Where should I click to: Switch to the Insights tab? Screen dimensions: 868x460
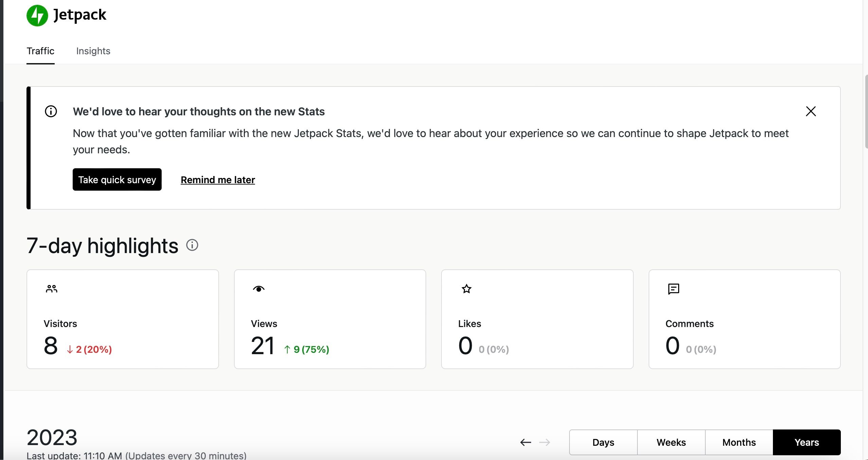pyautogui.click(x=93, y=51)
